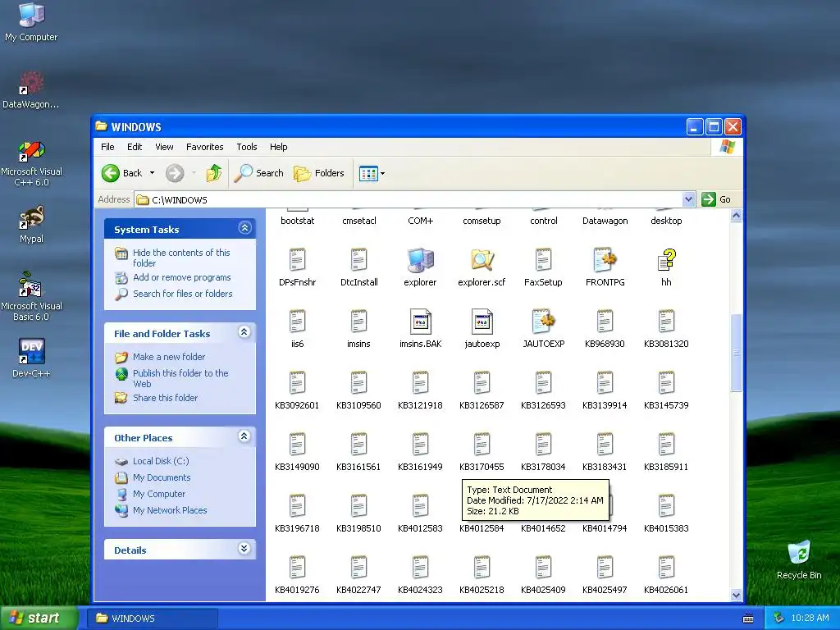
Task: Click Make a new folder link
Action: coord(169,357)
